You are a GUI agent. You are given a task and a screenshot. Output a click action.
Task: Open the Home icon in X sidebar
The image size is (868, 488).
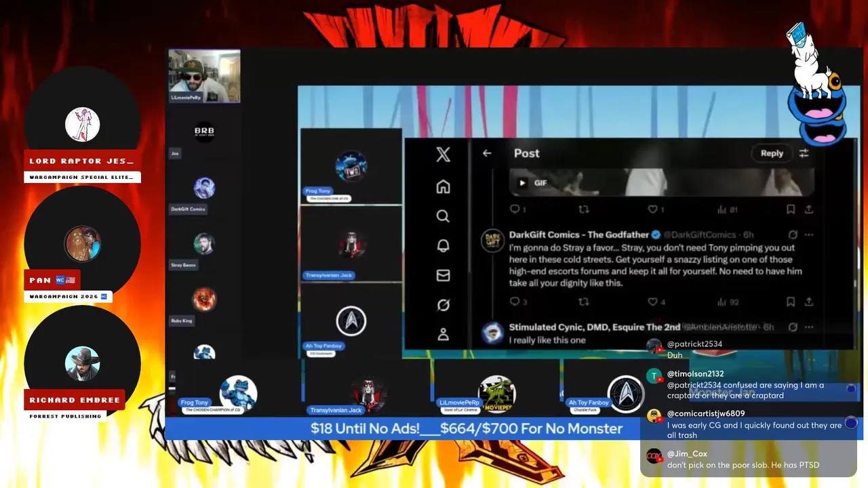pyautogui.click(x=443, y=186)
